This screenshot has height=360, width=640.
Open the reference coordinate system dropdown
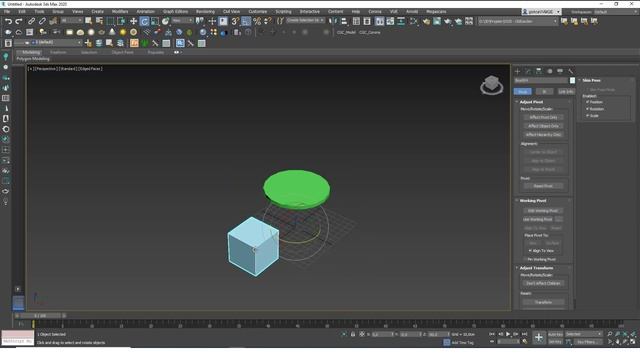(x=182, y=21)
